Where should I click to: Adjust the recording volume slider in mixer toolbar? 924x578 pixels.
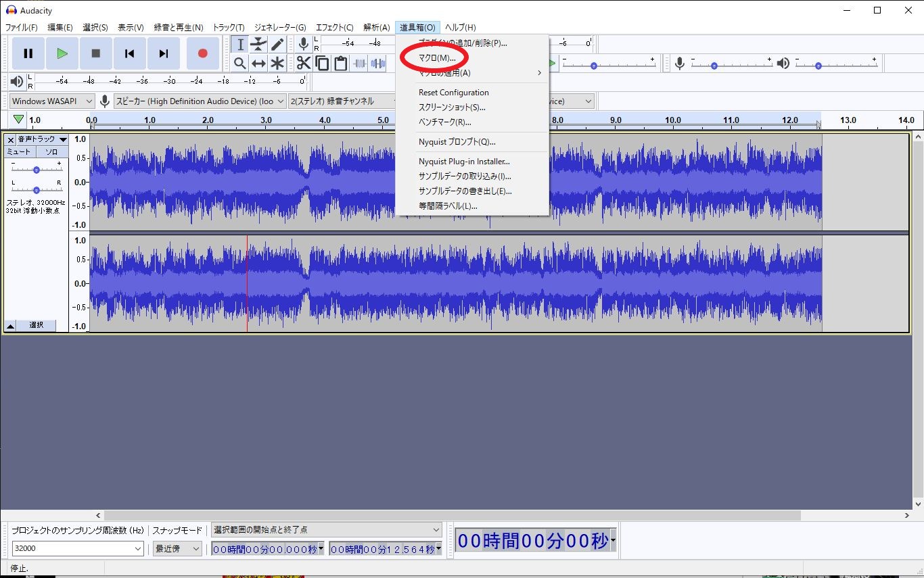731,65
